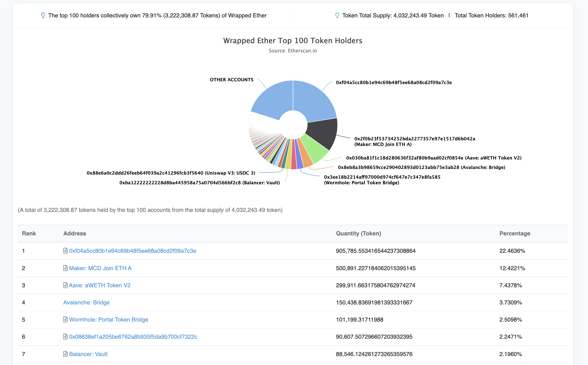
Task: Click chart label Avalanche: Bridge
Action: click(x=421, y=167)
